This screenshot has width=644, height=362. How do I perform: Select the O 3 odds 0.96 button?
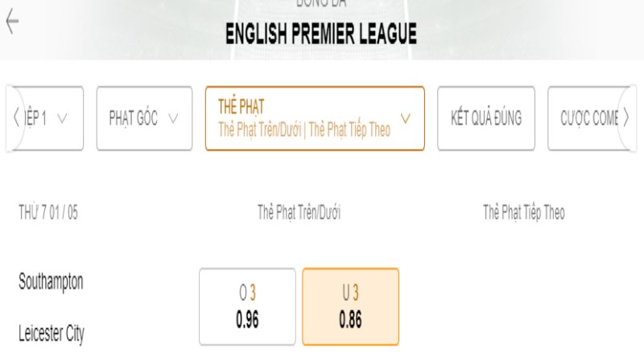click(247, 306)
